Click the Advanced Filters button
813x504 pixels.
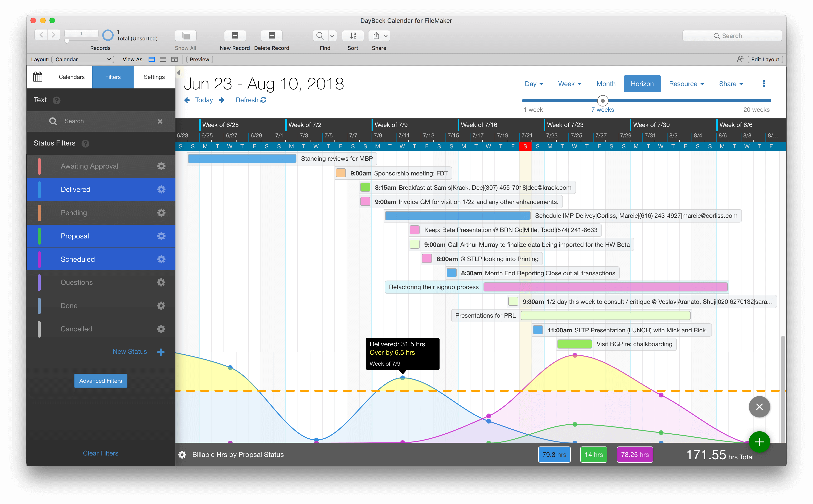[101, 381]
